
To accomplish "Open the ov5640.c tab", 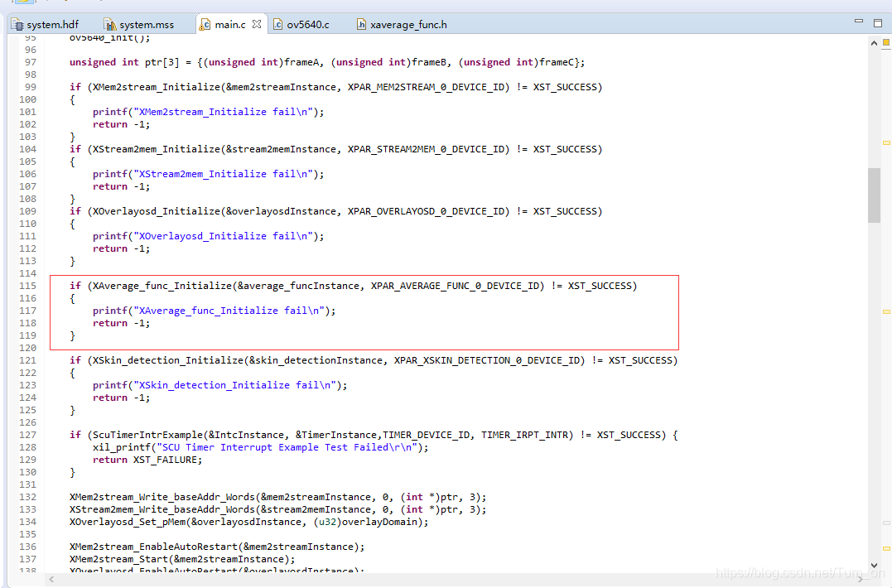I will (x=301, y=25).
